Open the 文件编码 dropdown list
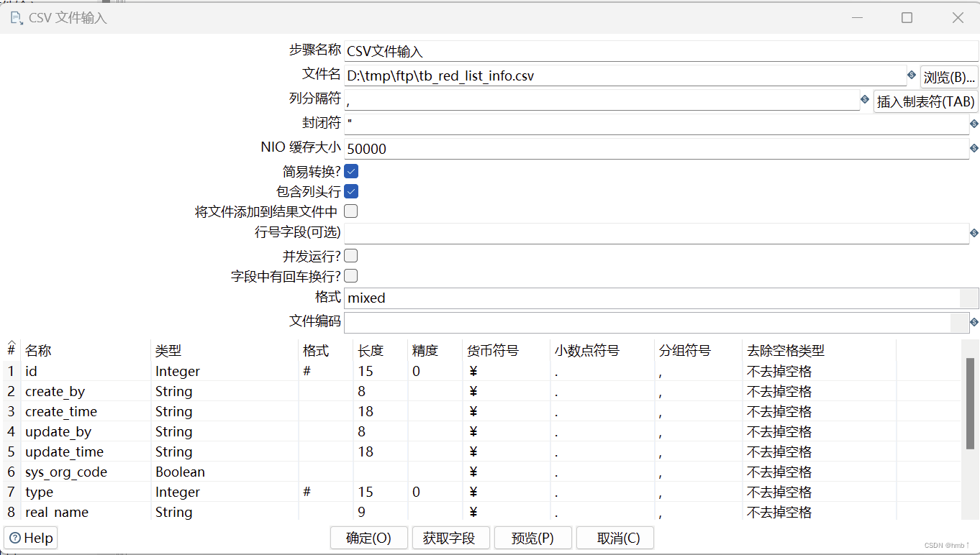Viewport: 980px width, 555px height. pos(960,322)
